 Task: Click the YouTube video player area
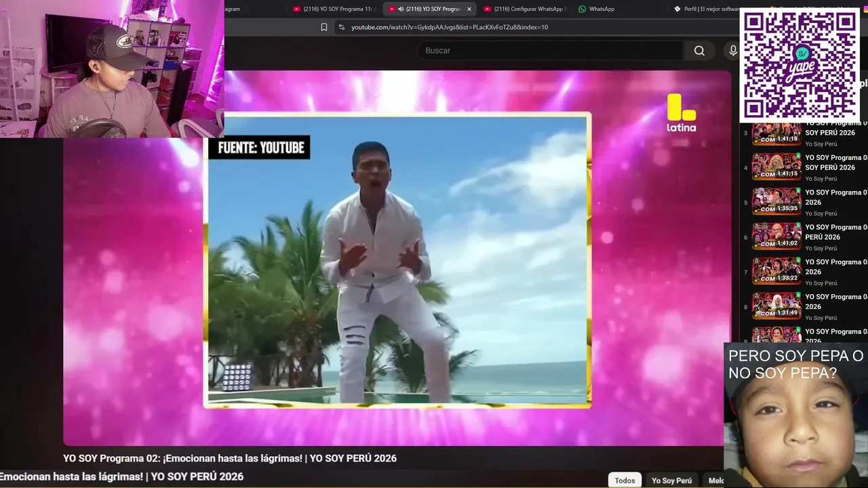[397, 258]
